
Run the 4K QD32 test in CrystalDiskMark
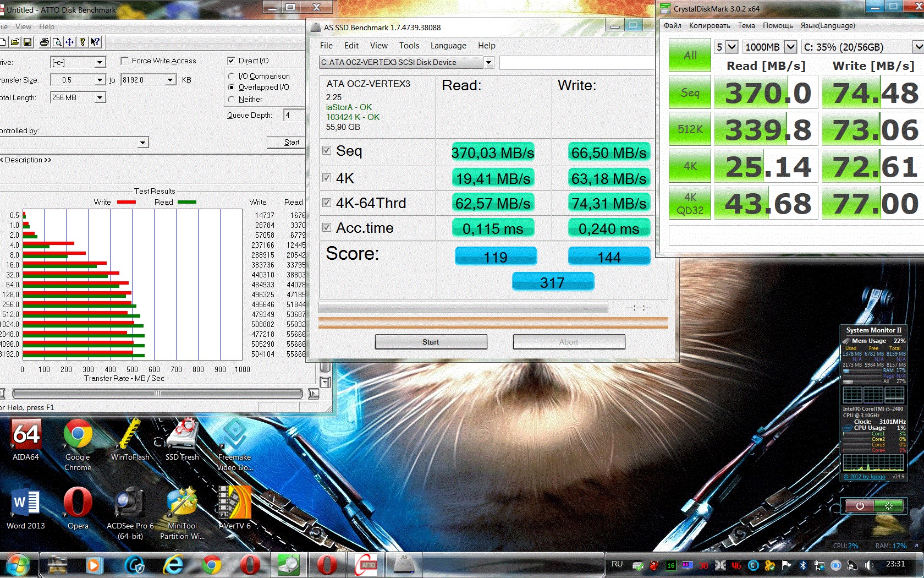(x=690, y=203)
